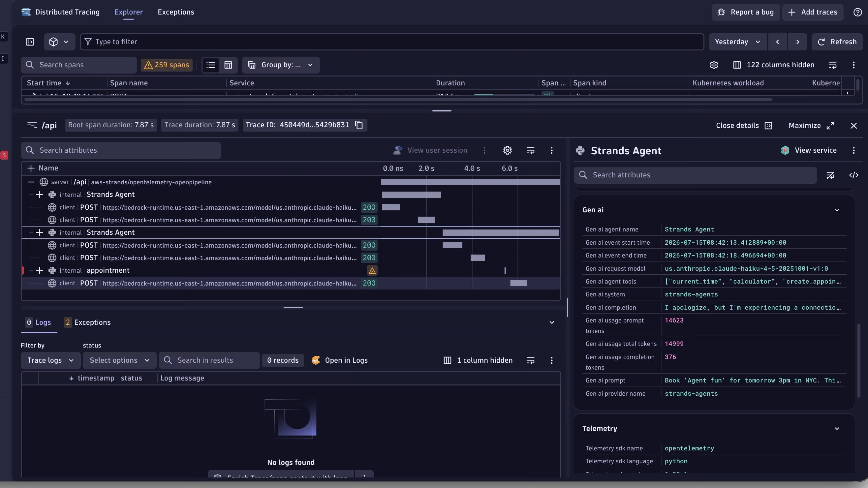Switch to list view of spans
The height and width of the screenshot is (488, 868).
click(211, 65)
